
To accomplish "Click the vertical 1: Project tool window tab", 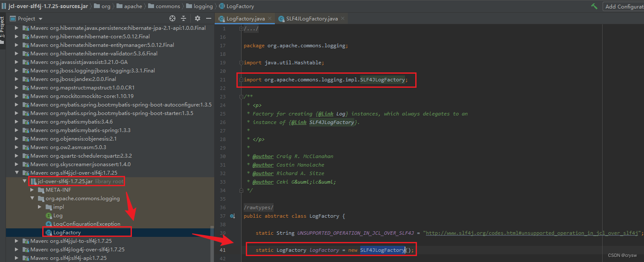I will pyautogui.click(x=2, y=31).
